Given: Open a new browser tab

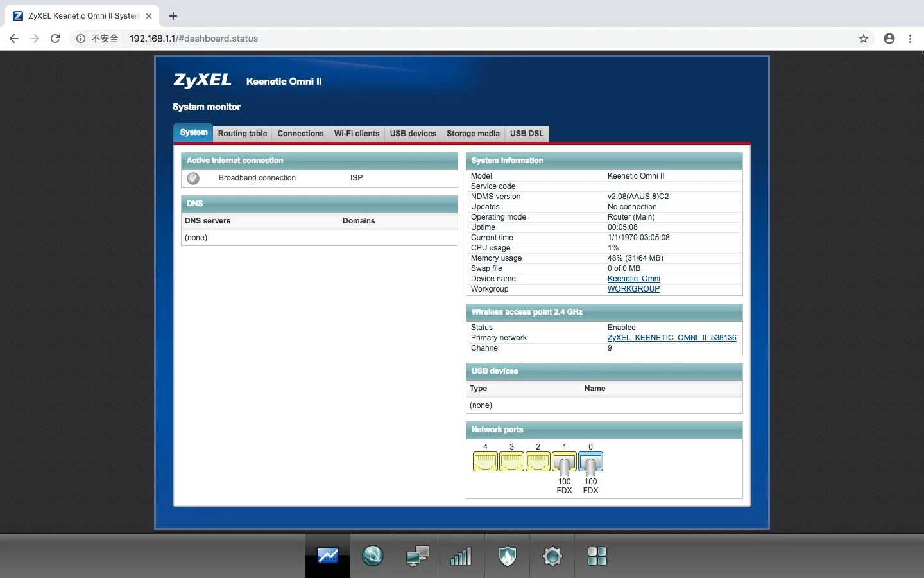Looking at the screenshot, I should 173,16.
